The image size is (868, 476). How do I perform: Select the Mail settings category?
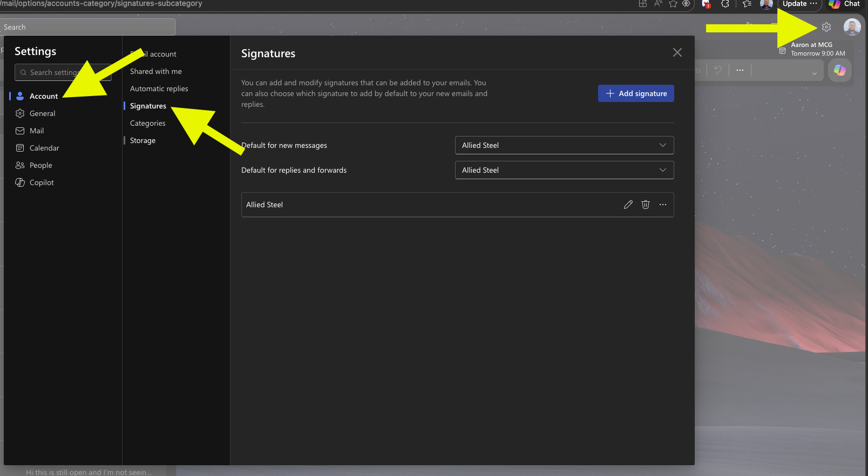pos(37,131)
